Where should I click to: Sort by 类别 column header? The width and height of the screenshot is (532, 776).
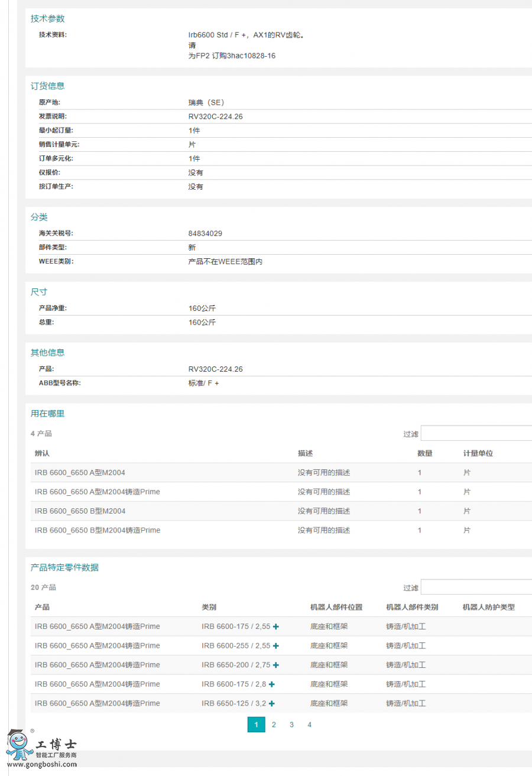(209, 607)
